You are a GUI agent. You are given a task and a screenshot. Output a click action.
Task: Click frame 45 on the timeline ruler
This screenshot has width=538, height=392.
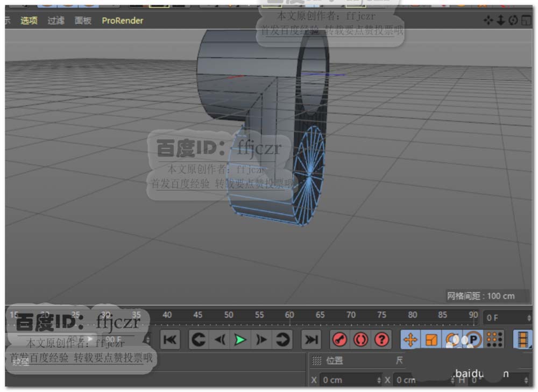tap(197, 315)
